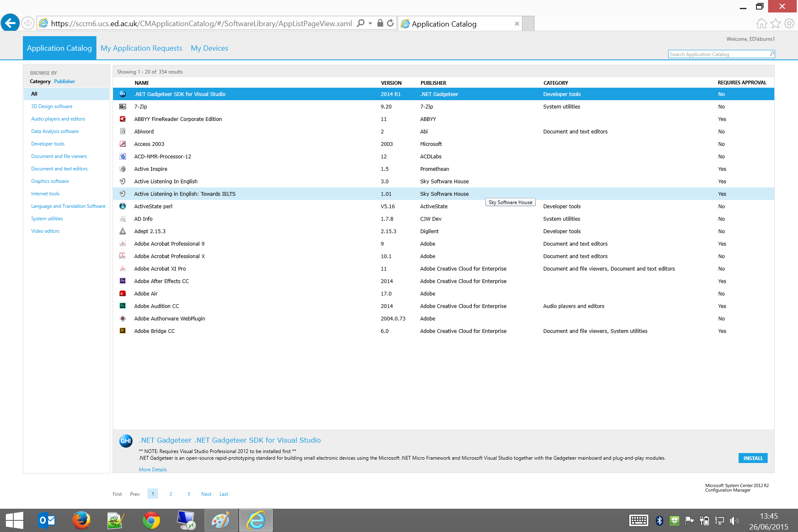The height and width of the screenshot is (532, 798).
Task: Click the browser forward arrow button
Action: 28,23
